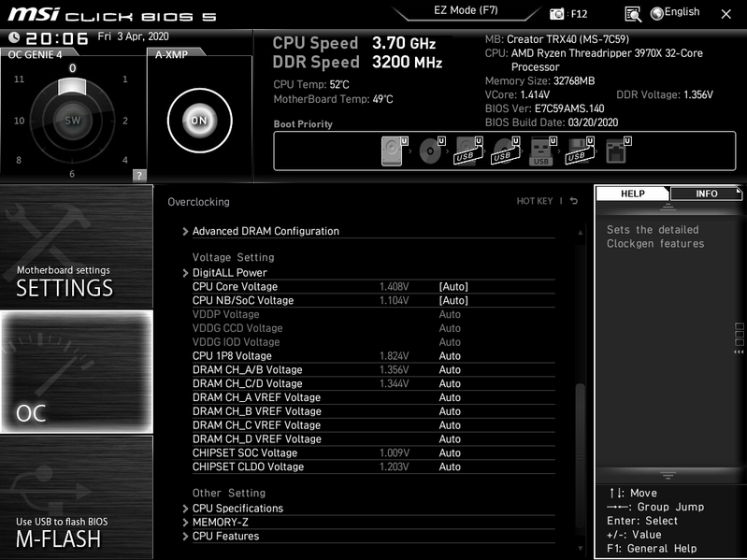This screenshot has width=747, height=560.
Task: Select the USB key boot device icon
Action: coord(542,151)
